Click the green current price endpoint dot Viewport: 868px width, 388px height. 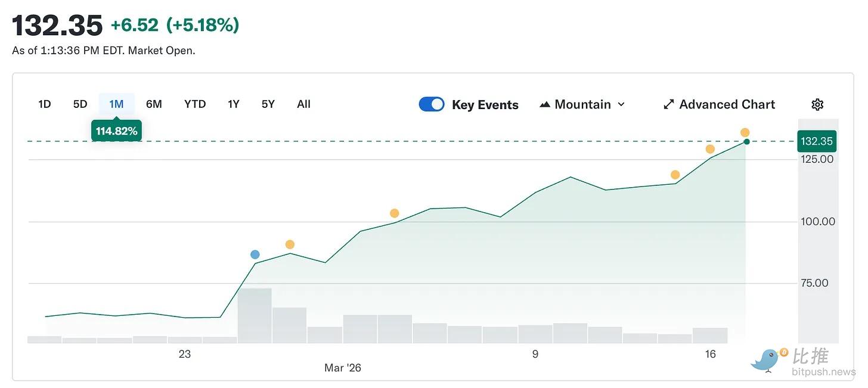746,141
